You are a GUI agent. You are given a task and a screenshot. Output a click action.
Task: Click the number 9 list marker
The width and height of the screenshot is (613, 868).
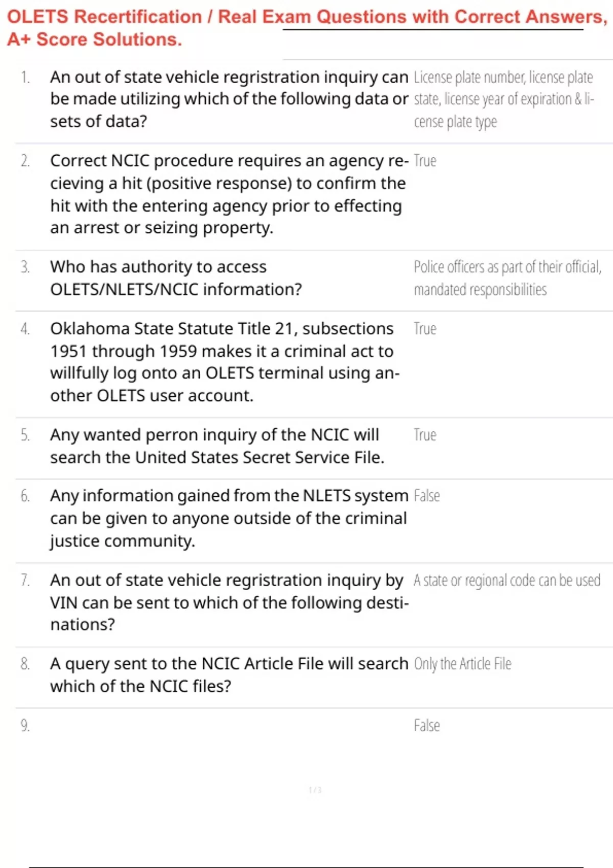pos(25,726)
